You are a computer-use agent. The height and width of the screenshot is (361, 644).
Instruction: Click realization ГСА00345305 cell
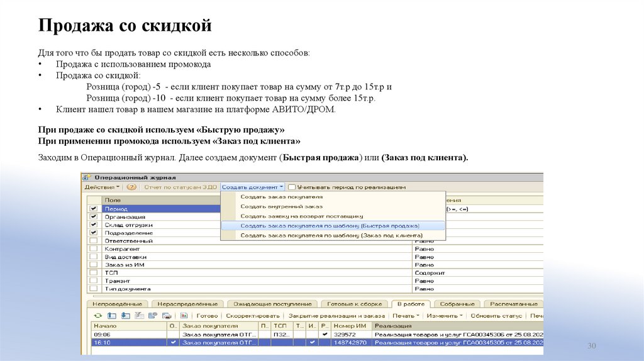point(458,343)
